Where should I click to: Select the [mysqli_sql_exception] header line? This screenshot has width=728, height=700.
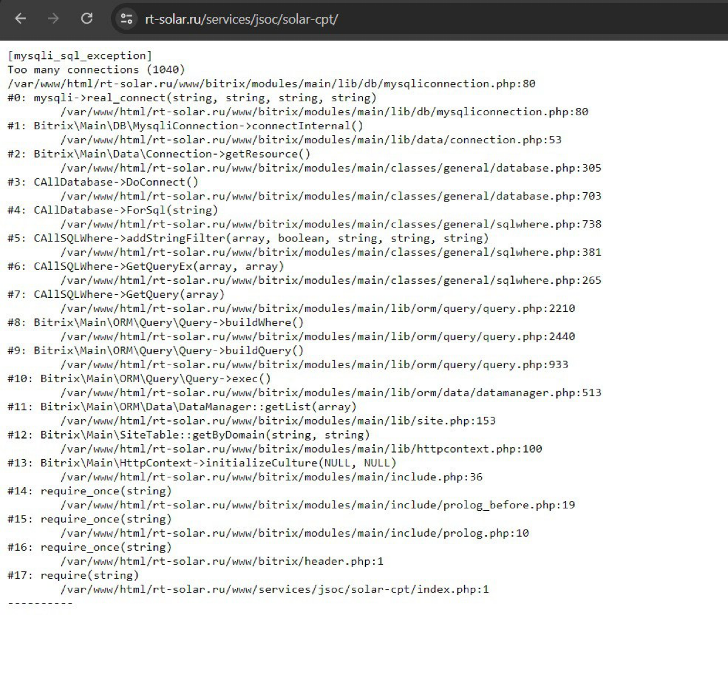pos(79,56)
